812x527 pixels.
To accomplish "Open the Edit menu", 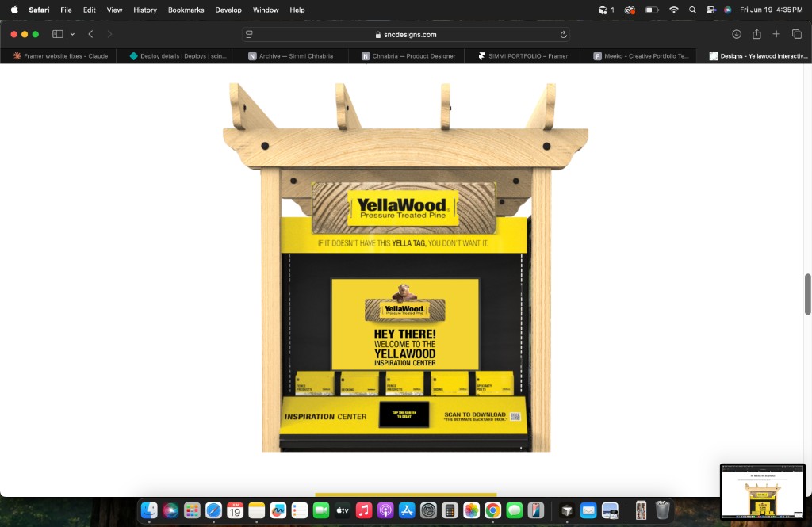I will 89,10.
